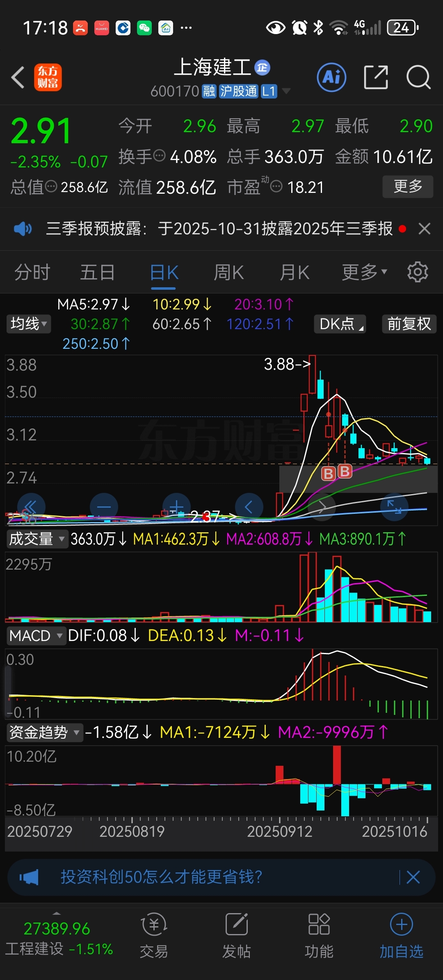Open the search magnifier icon

(418, 77)
